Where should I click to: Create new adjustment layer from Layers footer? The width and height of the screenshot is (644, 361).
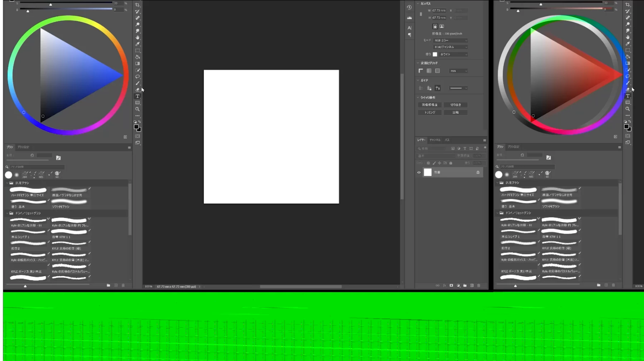(458, 286)
